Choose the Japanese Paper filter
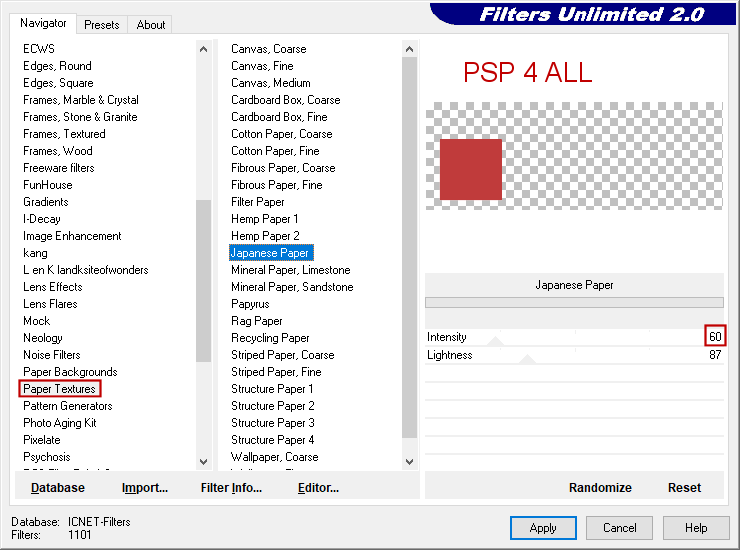The height and width of the screenshot is (550, 740). [270, 253]
